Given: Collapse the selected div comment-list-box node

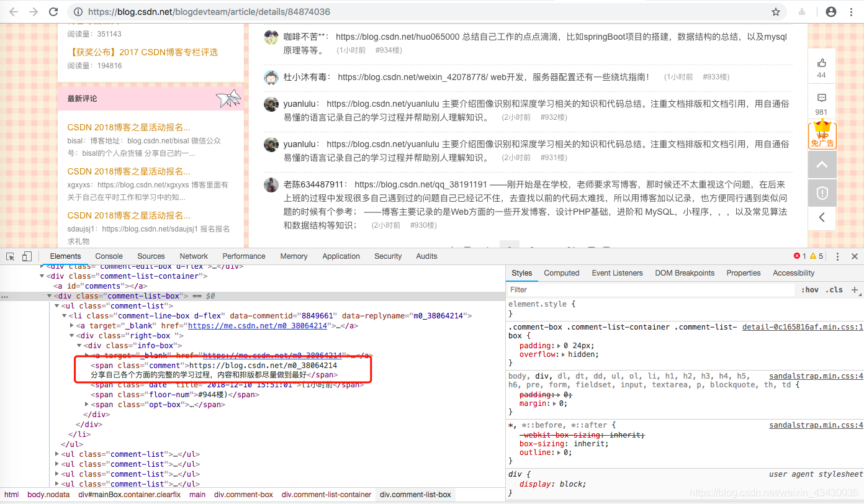Looking at the screenshot, I should (50, 296).
